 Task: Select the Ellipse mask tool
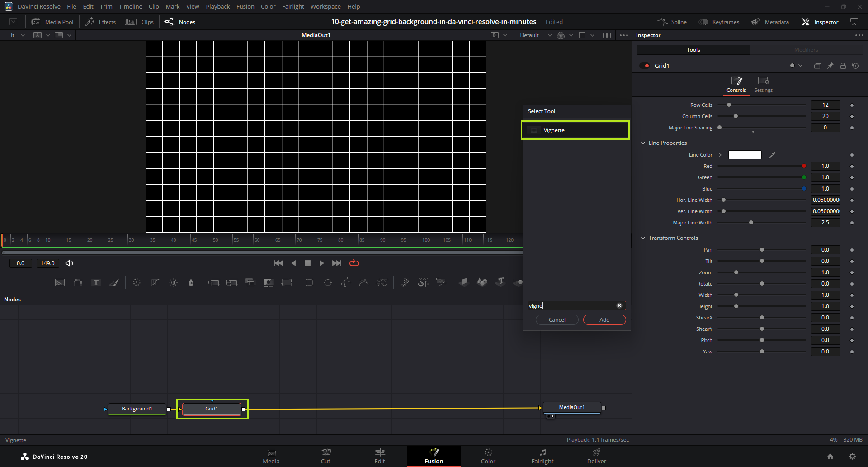tap(328, 283)
